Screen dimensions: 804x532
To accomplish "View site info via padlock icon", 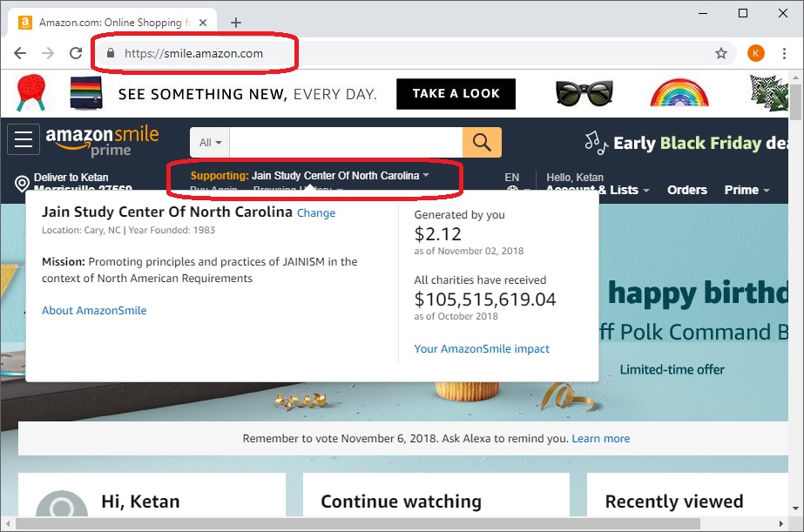I will tap(111, 53).
